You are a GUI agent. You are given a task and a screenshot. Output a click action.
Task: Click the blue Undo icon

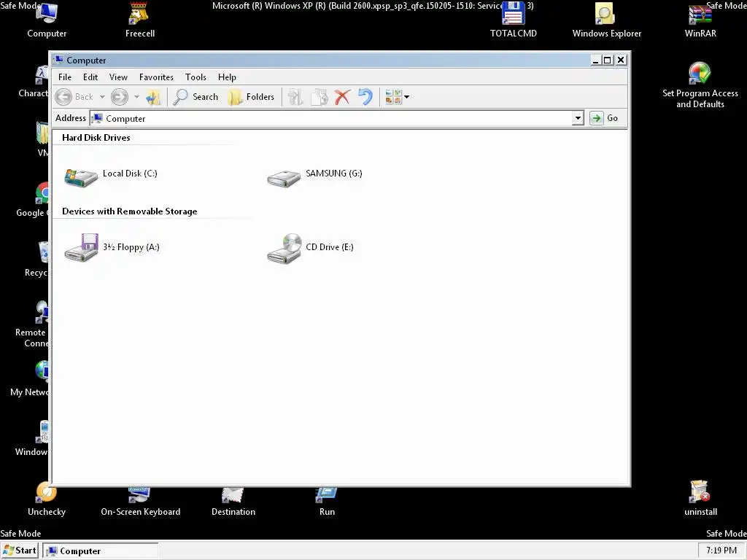(x=365, y=97)
